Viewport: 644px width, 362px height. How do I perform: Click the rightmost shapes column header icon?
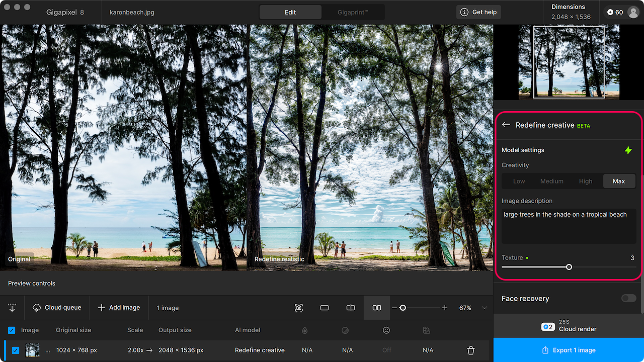tap(427, 330)
